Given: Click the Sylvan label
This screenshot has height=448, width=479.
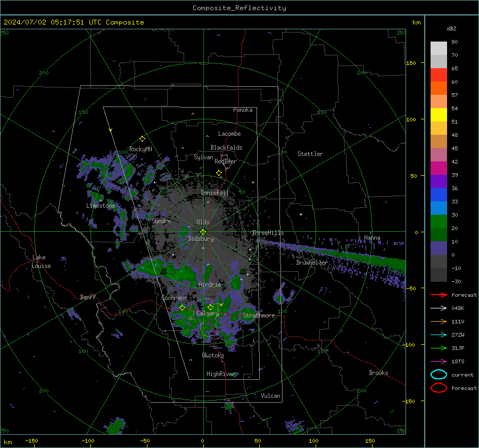Looking at the screenshot, I should 203,157.
